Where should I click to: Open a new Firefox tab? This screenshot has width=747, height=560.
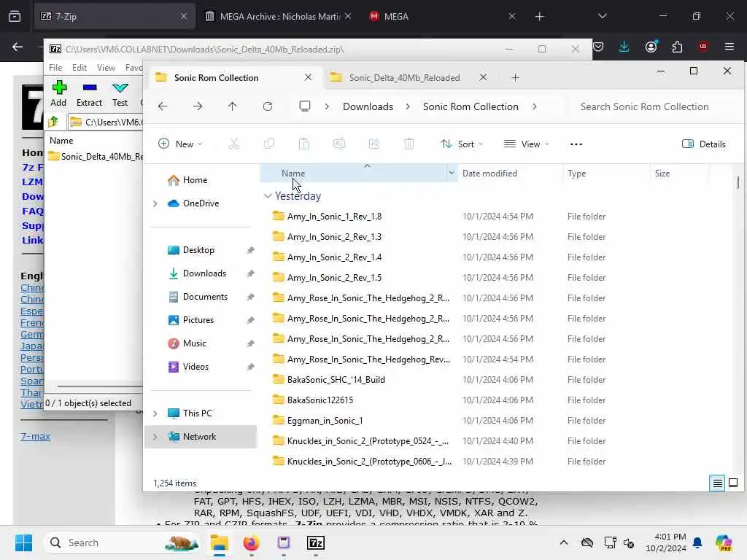click(539, 17)
